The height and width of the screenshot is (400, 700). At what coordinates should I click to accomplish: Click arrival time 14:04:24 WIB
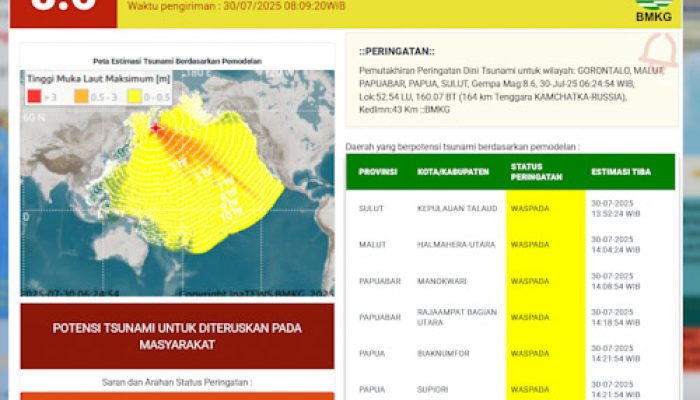tap(616, 245)
